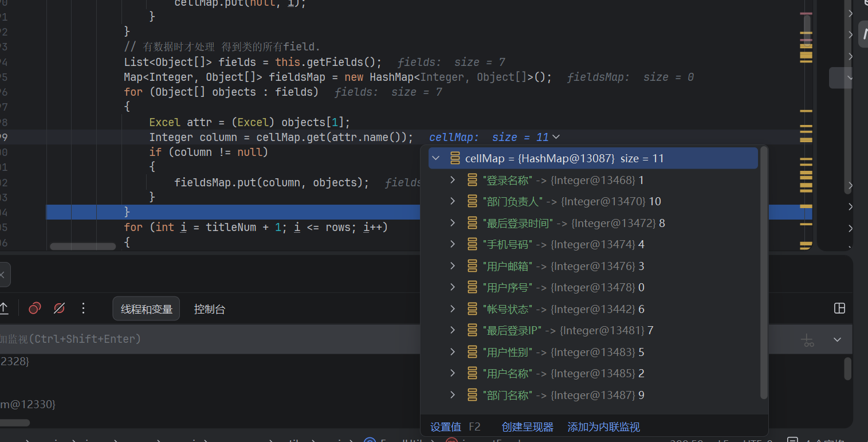Viewport: 868px width, 442px height.
Task: Click the inline hint "fieldsMap: size = 0"
Action: [x=630, y=77]
